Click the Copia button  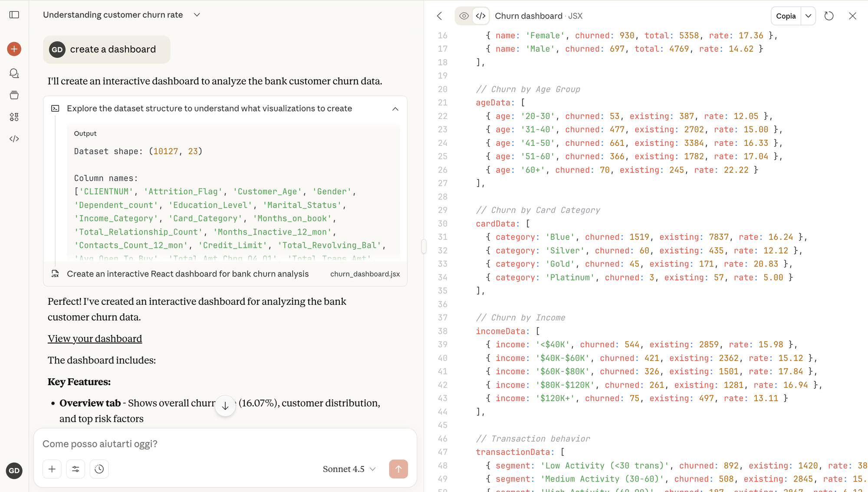click(786, 16)
